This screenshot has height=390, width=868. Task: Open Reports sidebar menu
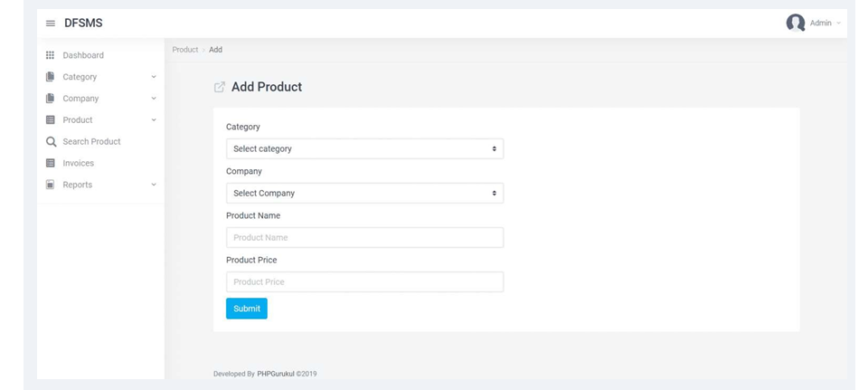click(78, 185)
